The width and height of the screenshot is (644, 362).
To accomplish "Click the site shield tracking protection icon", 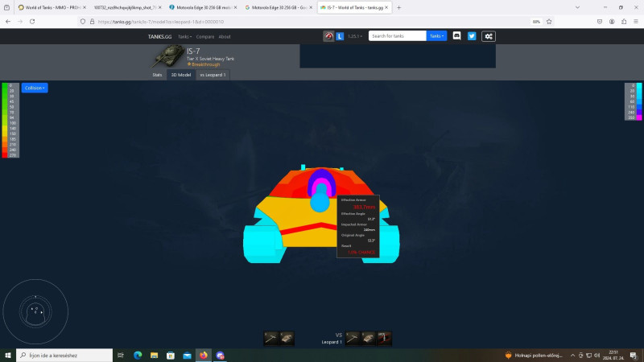I will pos(83,22).
